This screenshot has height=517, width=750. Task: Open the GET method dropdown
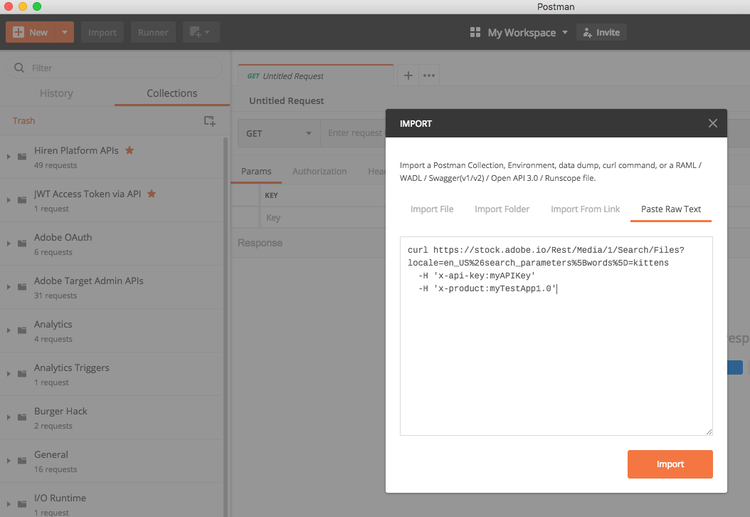pyautogui.click(x=279, y=133)
